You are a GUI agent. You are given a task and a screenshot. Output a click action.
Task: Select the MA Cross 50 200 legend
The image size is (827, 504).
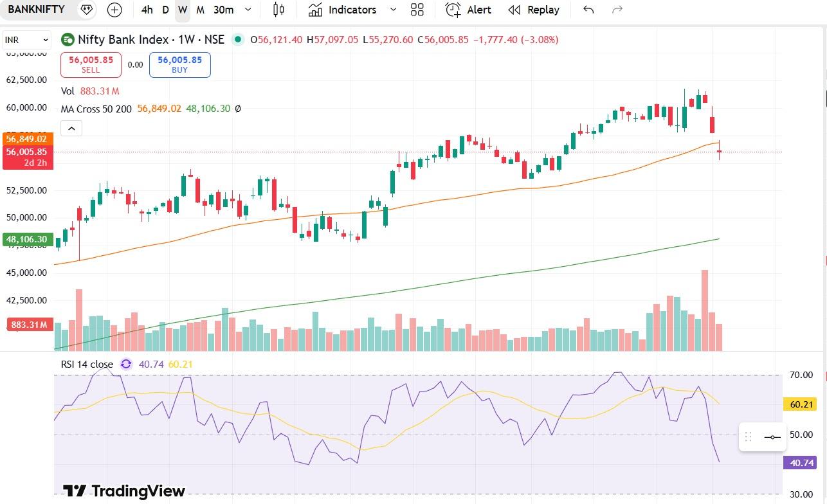tap(96, 109)
